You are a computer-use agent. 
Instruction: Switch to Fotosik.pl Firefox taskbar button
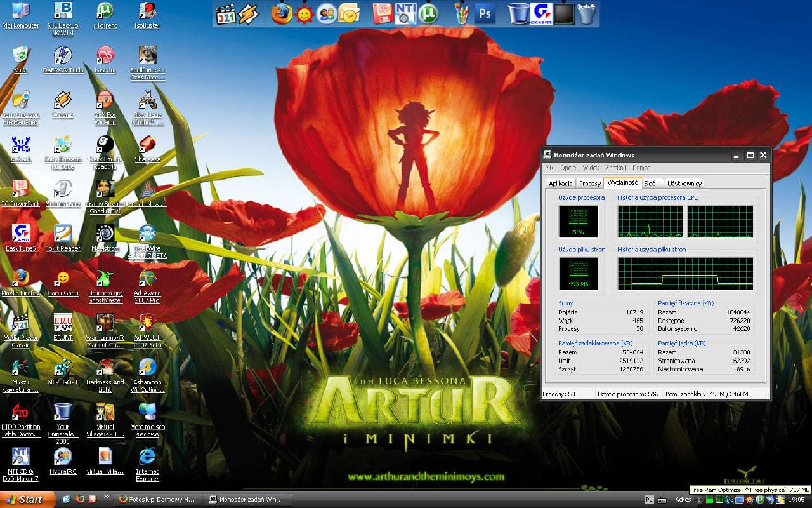pyautogui.click(x=159, y=500)
